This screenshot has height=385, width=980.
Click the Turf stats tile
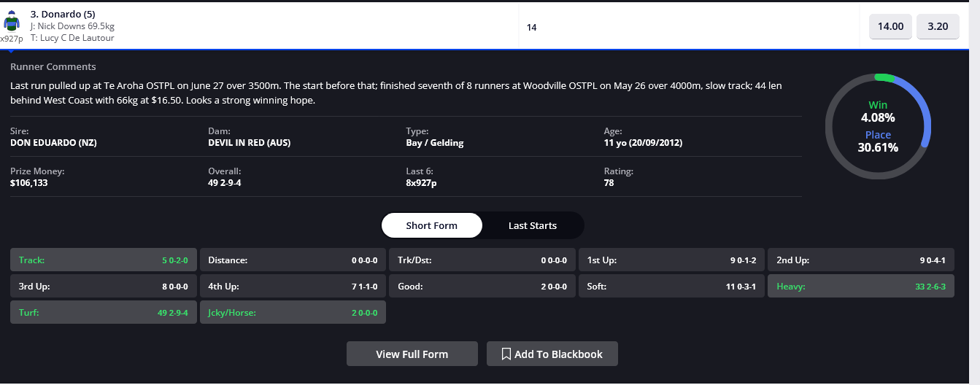(x=104, y=312)
